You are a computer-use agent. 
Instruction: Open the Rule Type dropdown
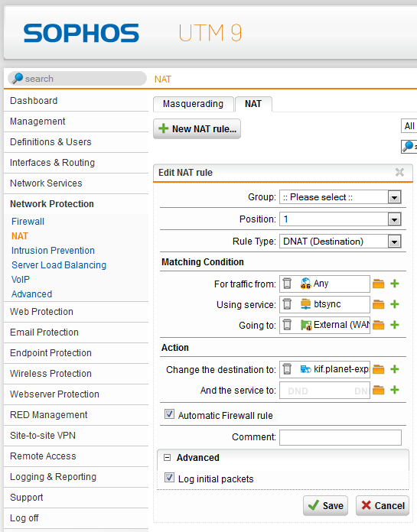340,242
